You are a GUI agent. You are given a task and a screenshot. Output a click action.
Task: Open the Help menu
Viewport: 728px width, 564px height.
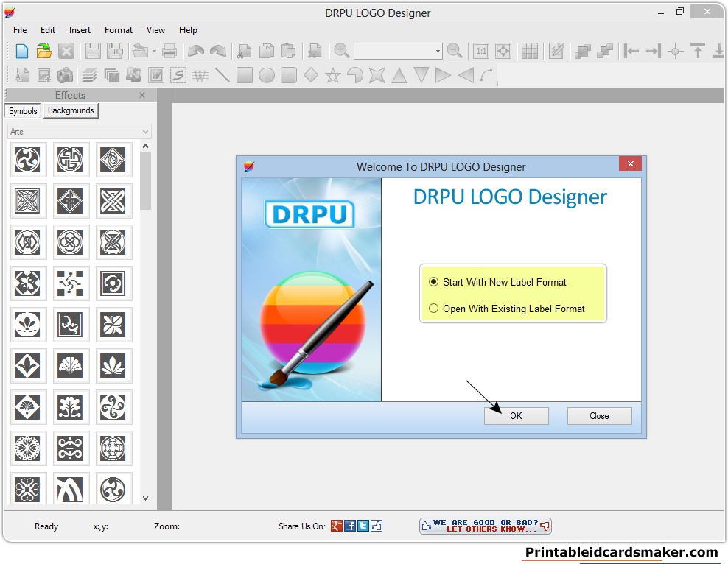[x=188, y=30]
